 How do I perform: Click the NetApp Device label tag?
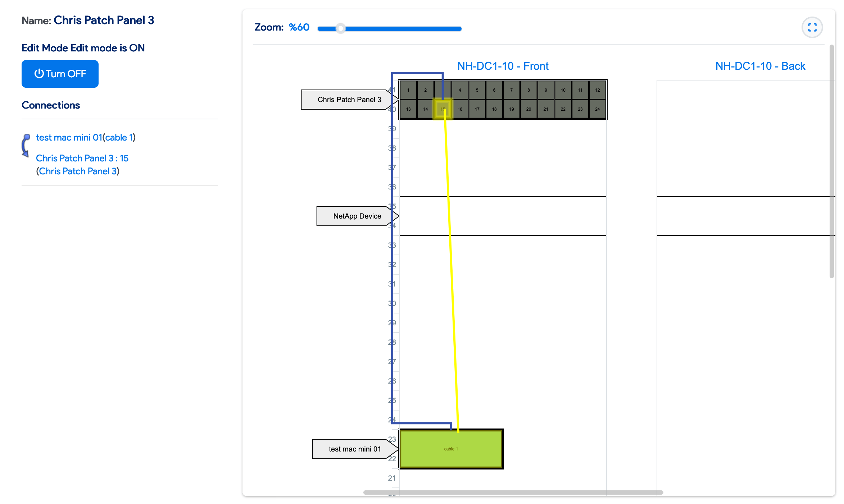(x=357, y=216)
